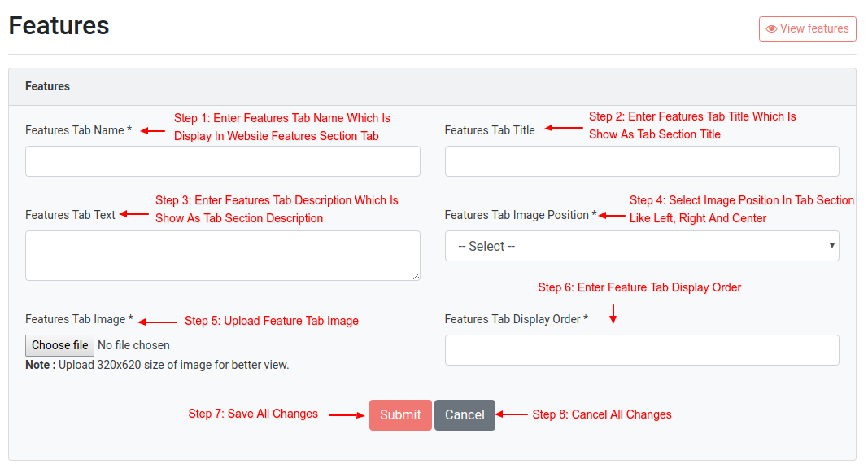Viewport: 868px width, 469px height.
Task: Focus the Features Tab Title text box
Action: [642, 161]
